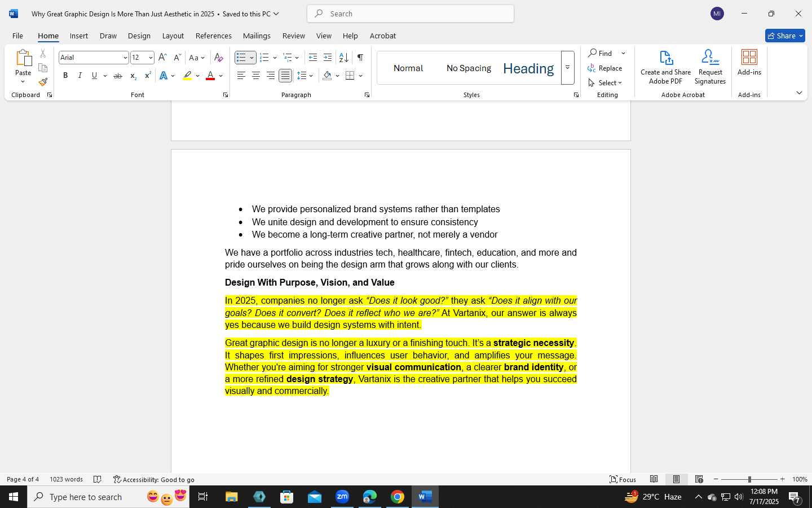Apply red font color
The width and height of the screenshot is (812, 508).
210,76
